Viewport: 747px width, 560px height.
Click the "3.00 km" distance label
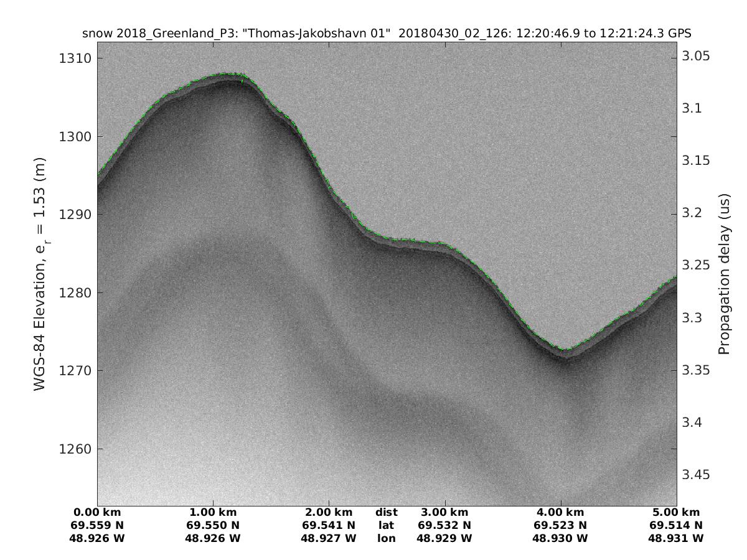(444, 513)
